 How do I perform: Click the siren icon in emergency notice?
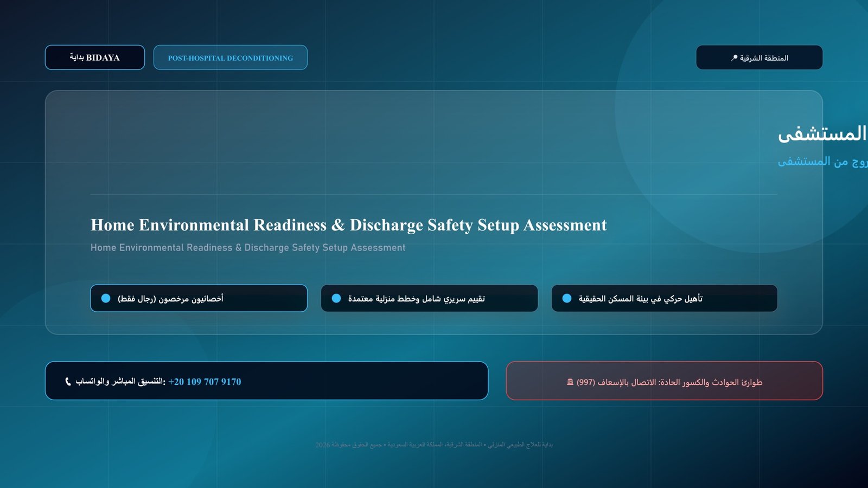(x=570, y=382)
